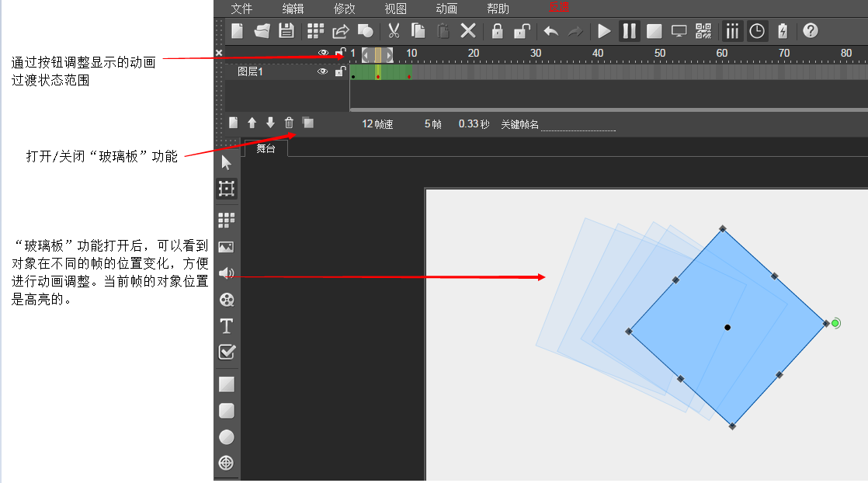
Task: Click the 关键帧名 input field
Action: [x=578, y=124]
